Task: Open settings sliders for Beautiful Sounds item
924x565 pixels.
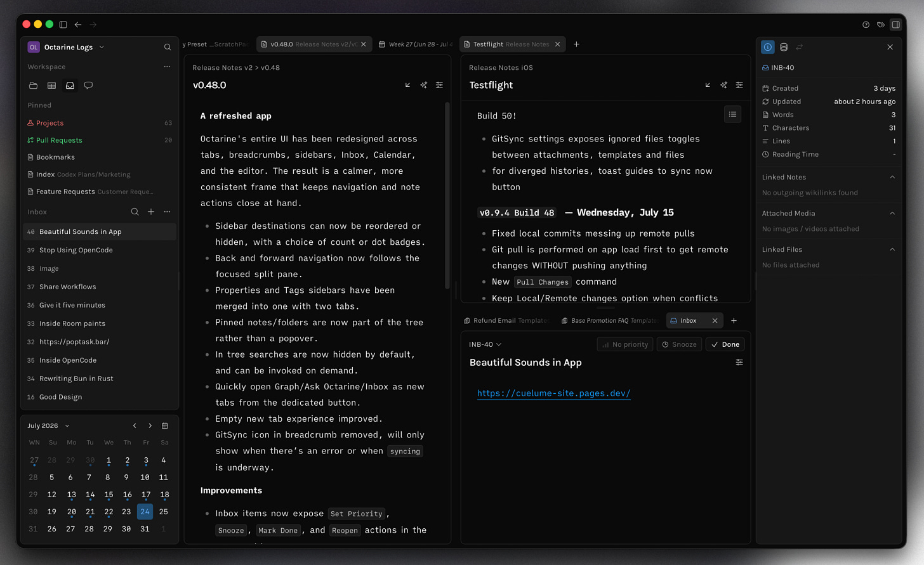Action: [x=739, y=363]
